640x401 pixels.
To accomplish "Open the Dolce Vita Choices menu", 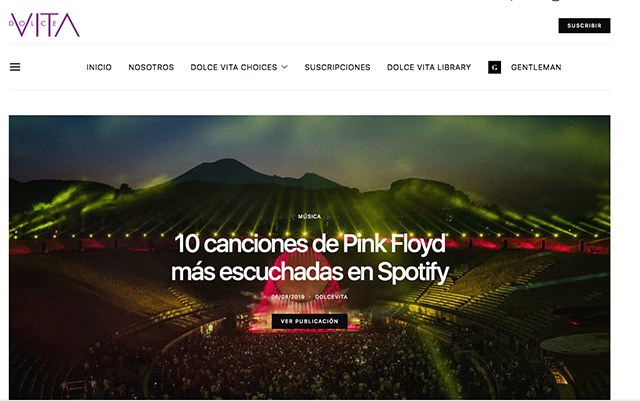I will coord(233,67).
